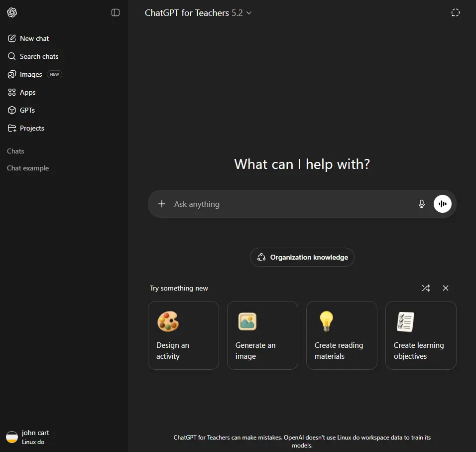This screenshot has height=452, width=476.
Task: Click the ChatGPT logo icon
Action: tap(12, 12)
